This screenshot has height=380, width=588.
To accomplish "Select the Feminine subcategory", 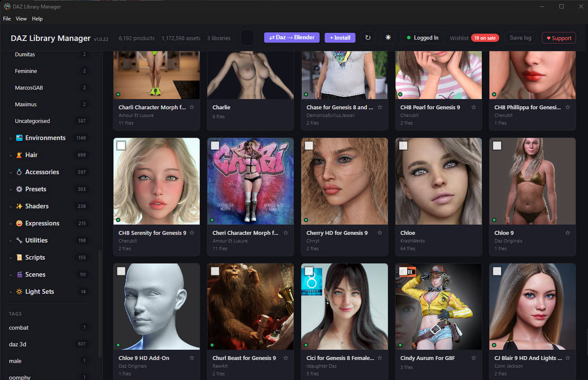I will (51, 71).
